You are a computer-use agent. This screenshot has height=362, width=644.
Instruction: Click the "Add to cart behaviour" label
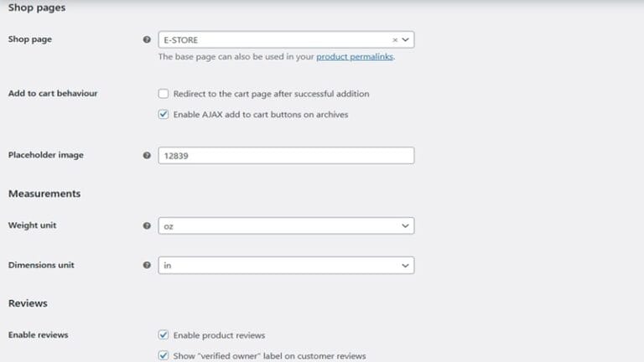[53, 94]
